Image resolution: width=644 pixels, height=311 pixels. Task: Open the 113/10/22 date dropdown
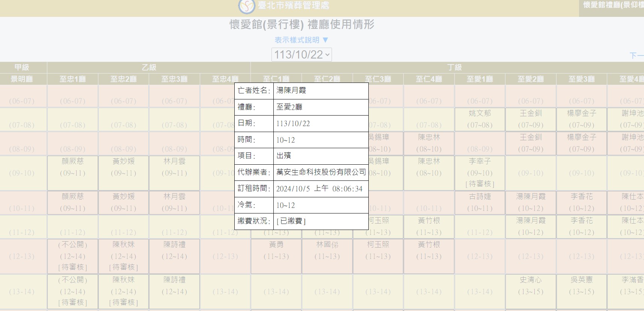pos(302,55)
